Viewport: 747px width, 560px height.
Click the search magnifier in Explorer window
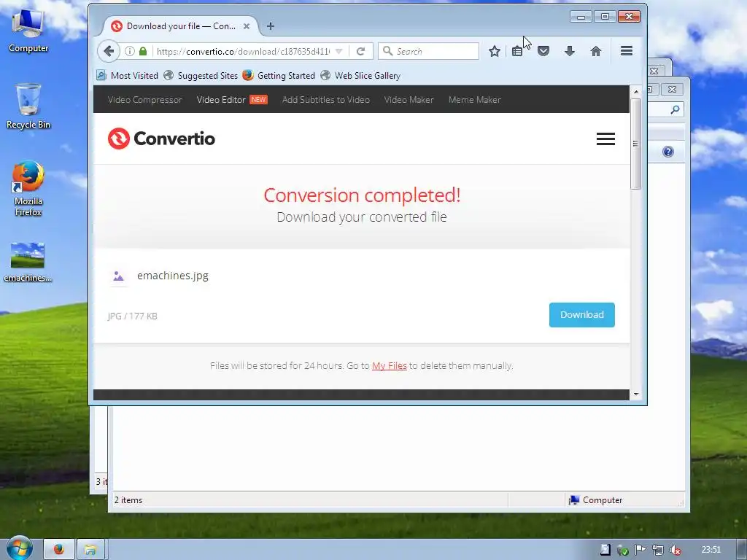675,110
